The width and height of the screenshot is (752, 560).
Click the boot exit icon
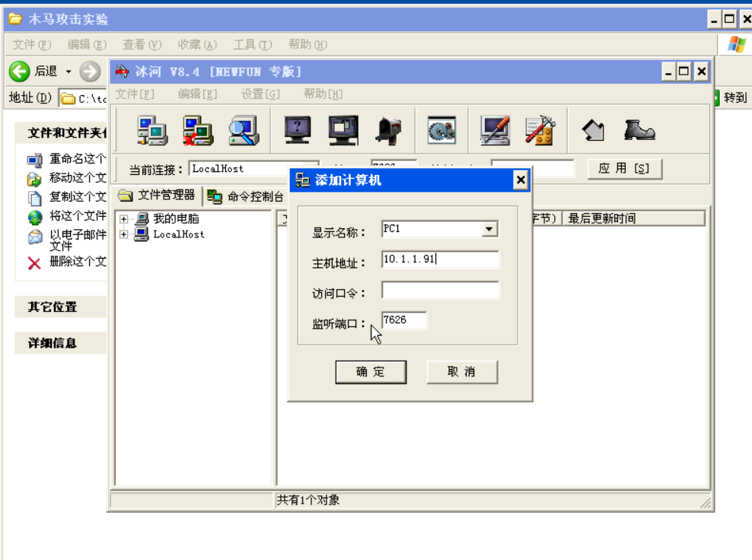click(639, 130)
